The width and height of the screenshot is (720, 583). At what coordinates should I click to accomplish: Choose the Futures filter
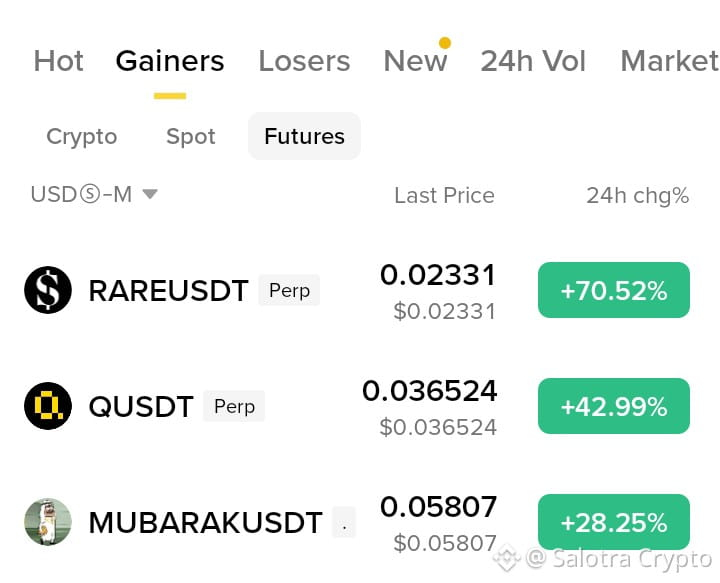point(304,136)
